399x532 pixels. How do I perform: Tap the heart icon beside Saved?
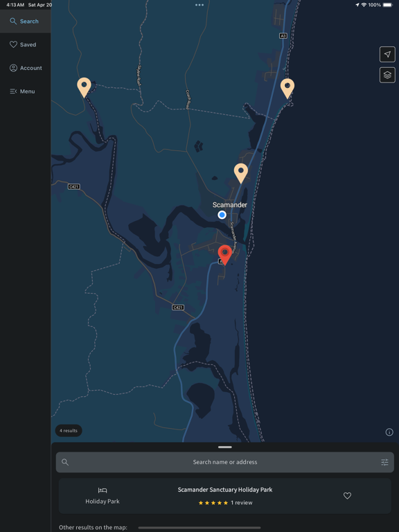tap(13, 44)
